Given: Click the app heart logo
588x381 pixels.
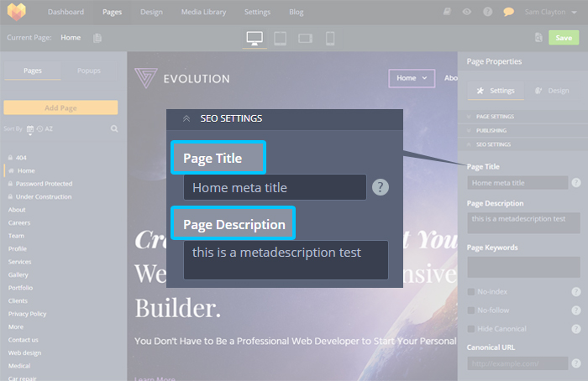Looking at the screenshot, I should point(17,12).
